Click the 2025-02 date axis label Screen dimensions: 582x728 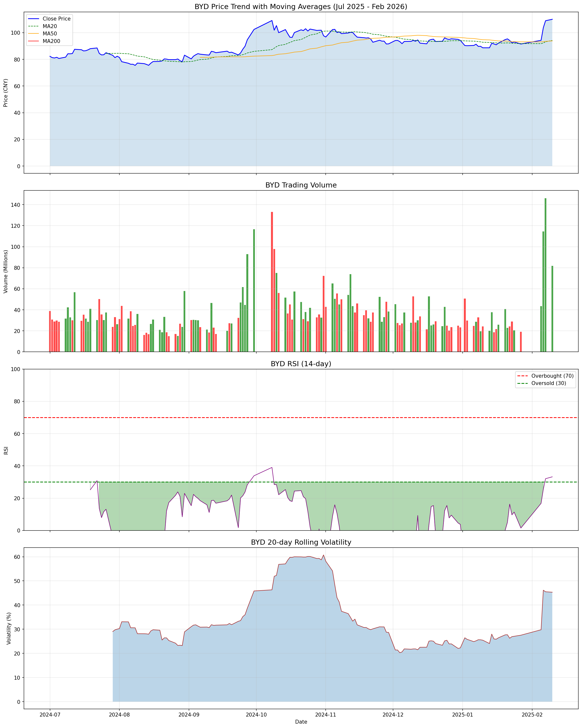tap(532, 715)
